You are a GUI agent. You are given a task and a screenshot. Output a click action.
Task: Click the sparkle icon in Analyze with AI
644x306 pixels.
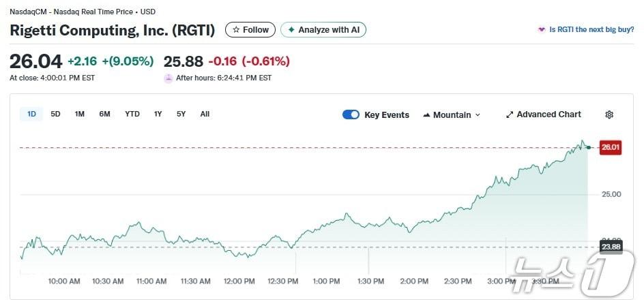291,30
